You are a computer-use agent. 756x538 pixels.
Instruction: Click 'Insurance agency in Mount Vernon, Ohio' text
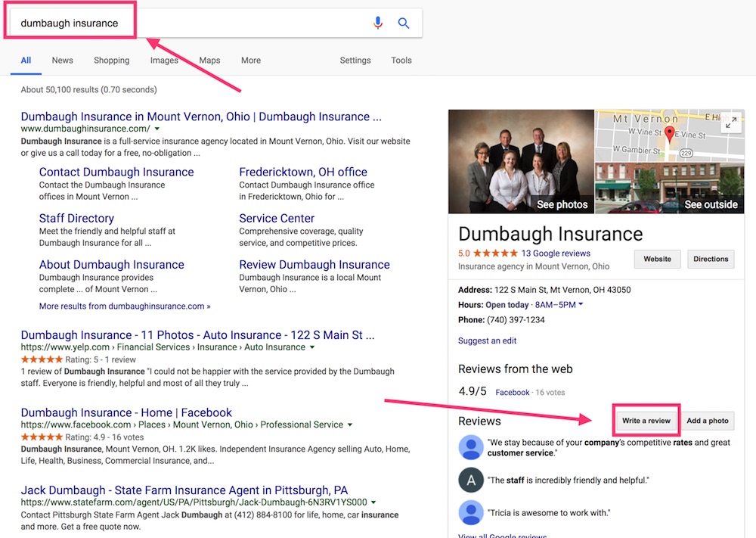[534, 266]
